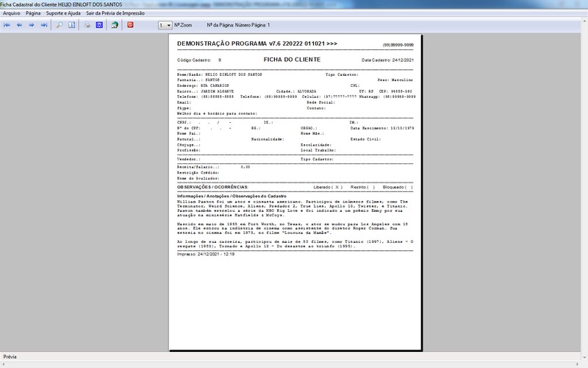Click the two-page view icon
588x368 pixels.
[x=71, y=25]
